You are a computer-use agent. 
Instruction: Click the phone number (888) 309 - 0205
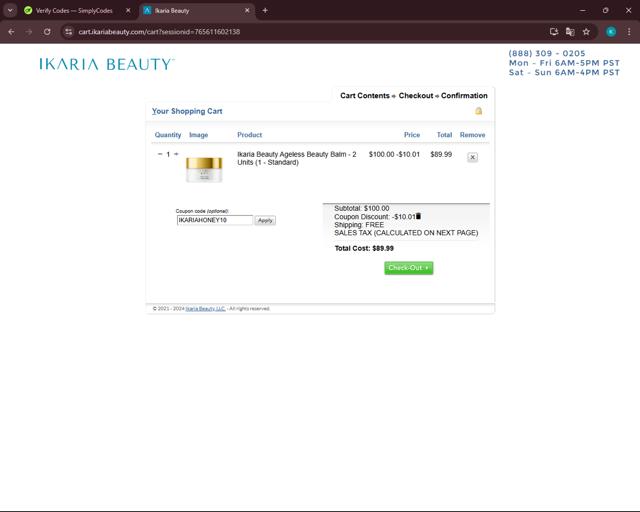coord(547,53)
